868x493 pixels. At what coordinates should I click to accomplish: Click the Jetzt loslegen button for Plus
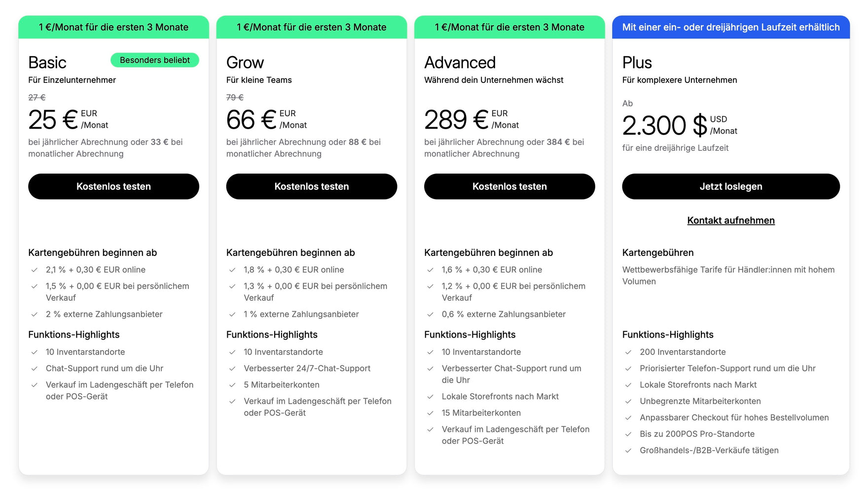click(x=730, y=186)
